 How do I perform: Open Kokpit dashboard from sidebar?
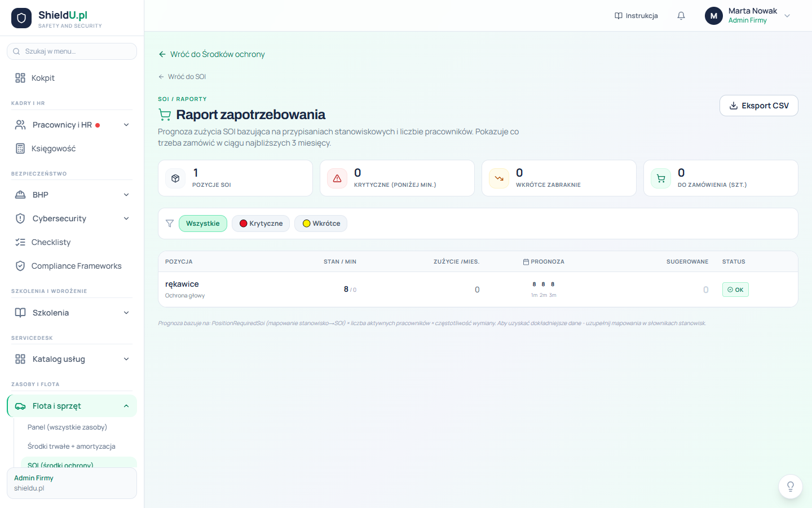(72, 78)
